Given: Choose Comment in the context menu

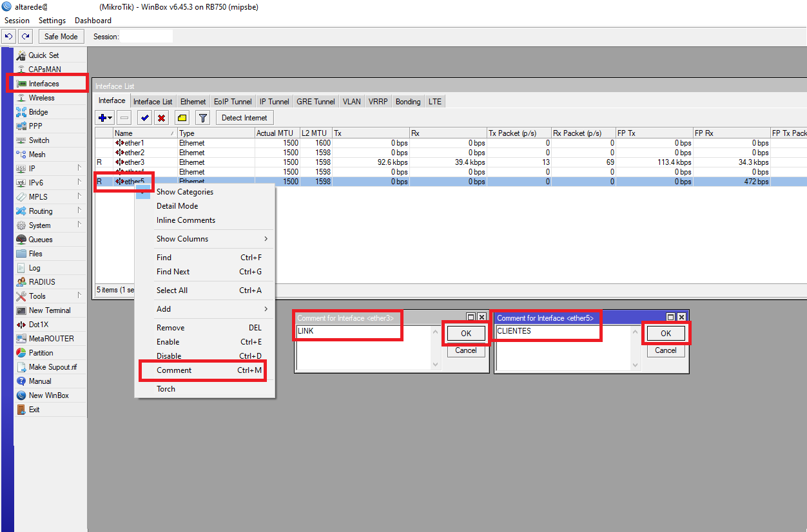Looking at the screenshot, I should pos(204,370).
